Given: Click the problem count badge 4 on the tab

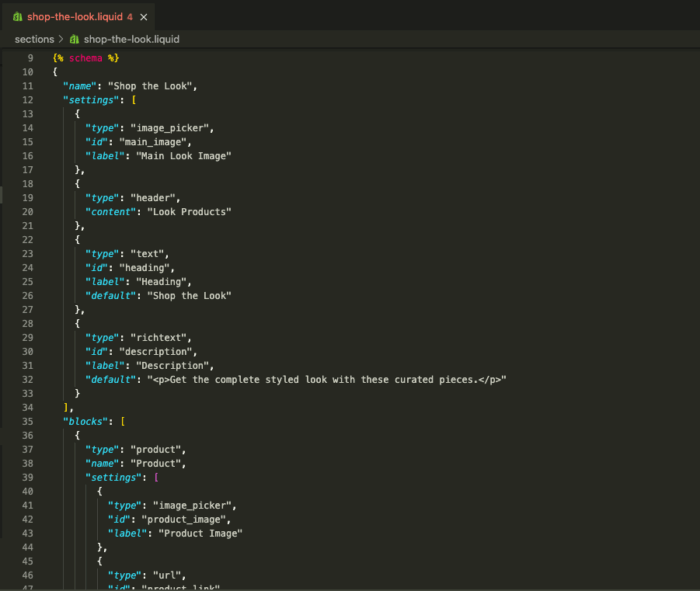Looking at the screenshot, I should point(129,17).
